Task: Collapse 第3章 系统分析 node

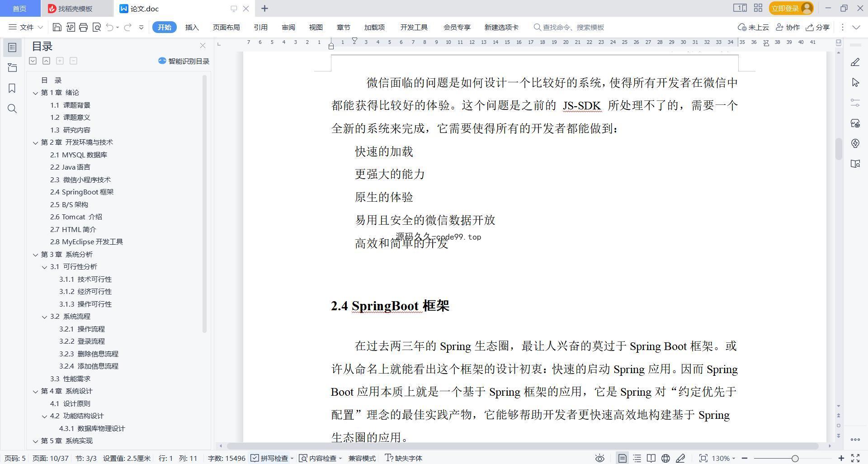Action: tap(35, 255)
